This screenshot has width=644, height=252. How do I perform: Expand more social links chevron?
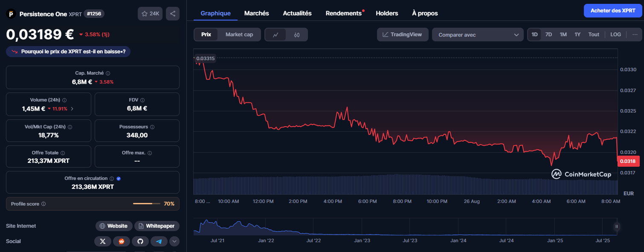coord(174,241)
